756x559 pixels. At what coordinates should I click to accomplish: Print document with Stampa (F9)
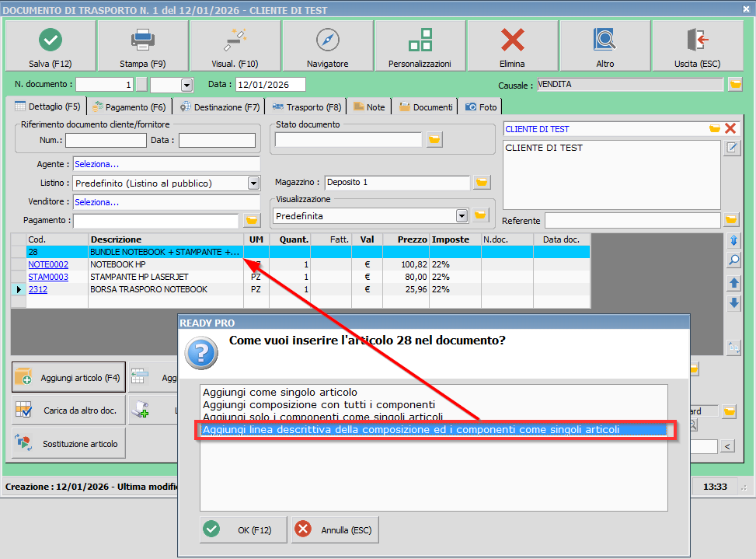click(143, 47)
